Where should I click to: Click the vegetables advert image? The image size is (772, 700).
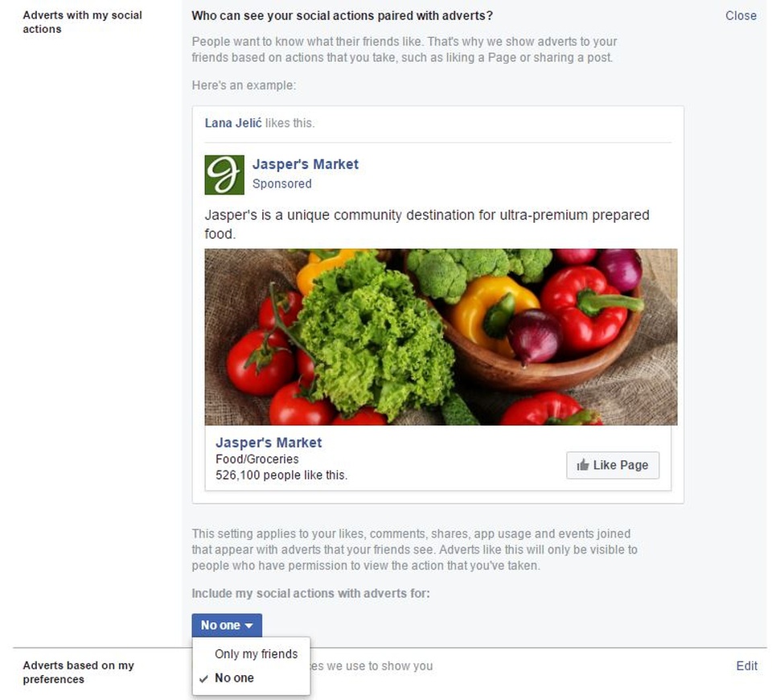pyautogui.click(x=441, y=337)
